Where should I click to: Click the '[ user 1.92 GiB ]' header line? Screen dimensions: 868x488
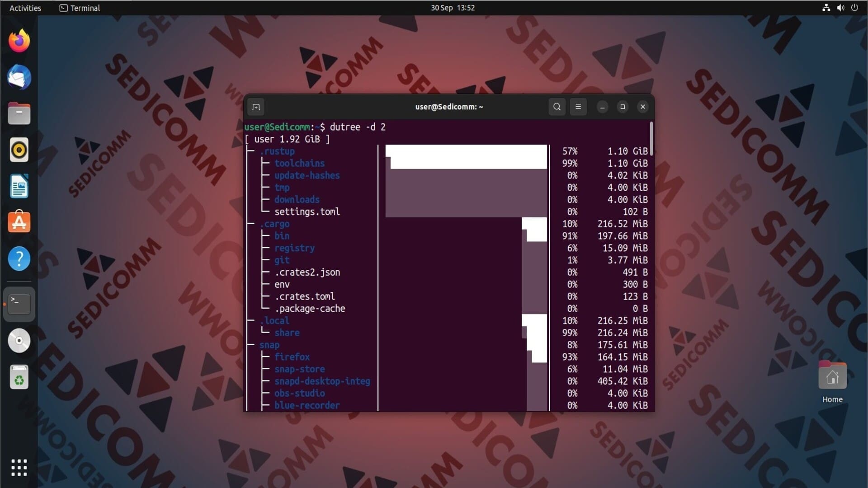pyautogui.click(x=287, y=139)
